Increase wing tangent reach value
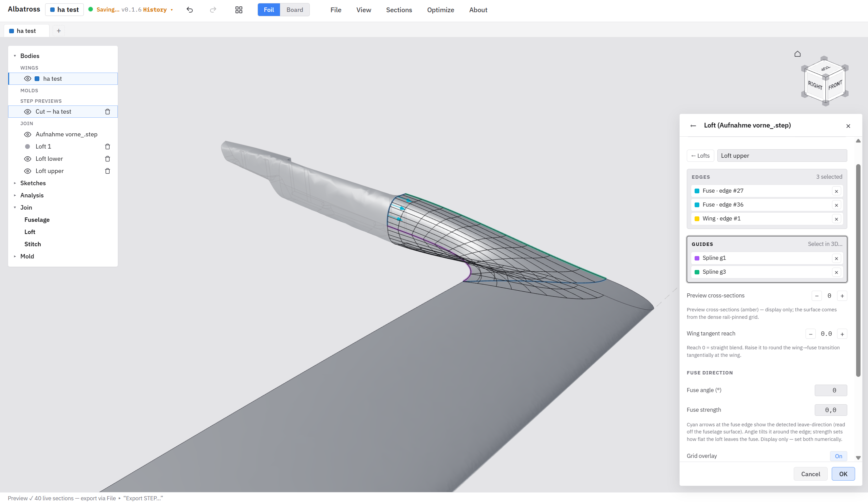The width and height of the screenshot is (868, 504). pyautogui.click(x=842, y=334)
